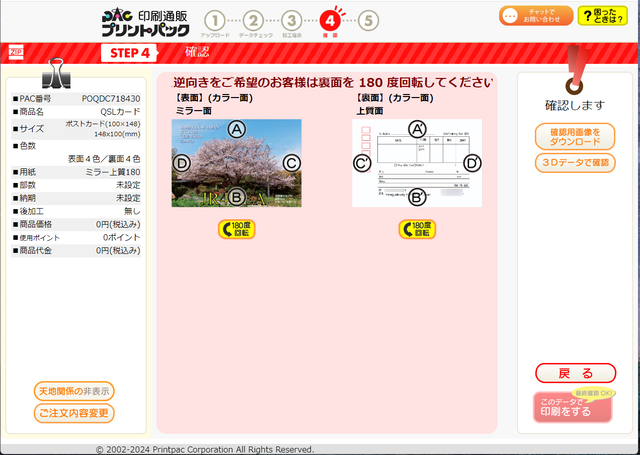
Task: Download the confirmation image
Action: click(x=575, y=137)
